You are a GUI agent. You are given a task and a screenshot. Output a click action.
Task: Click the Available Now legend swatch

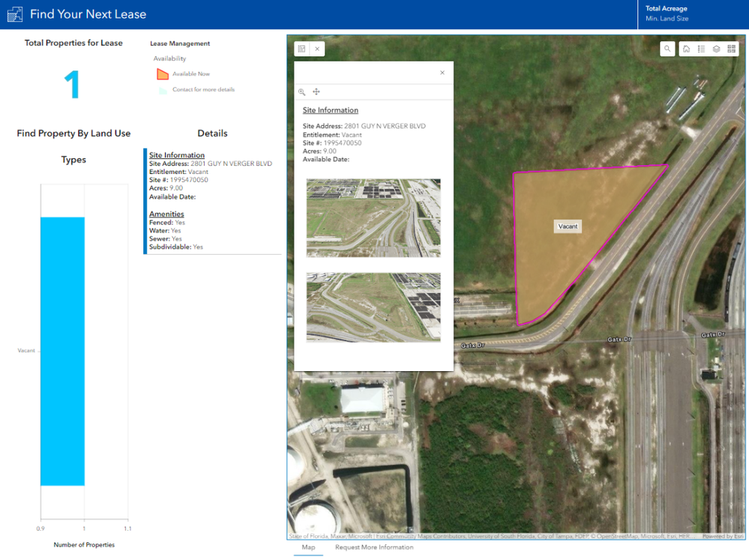click(x=163, y=74)
